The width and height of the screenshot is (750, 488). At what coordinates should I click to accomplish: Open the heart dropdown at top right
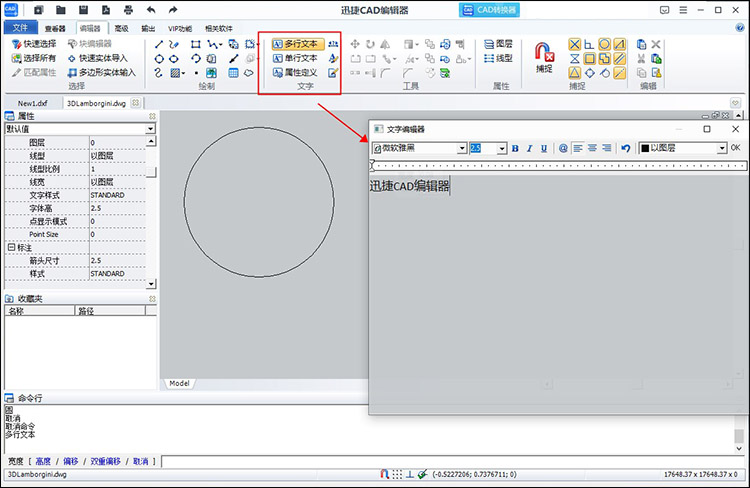[x=735, y=103]
